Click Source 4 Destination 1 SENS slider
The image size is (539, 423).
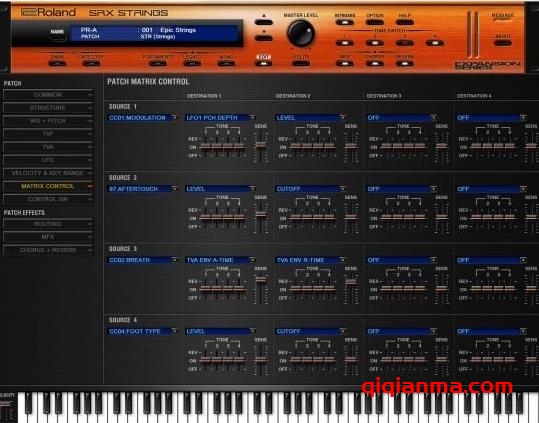[261, 359]
